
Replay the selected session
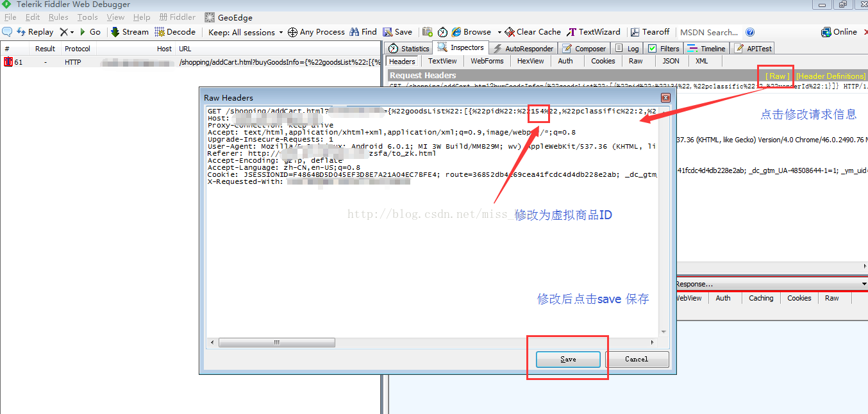point(35,31)
